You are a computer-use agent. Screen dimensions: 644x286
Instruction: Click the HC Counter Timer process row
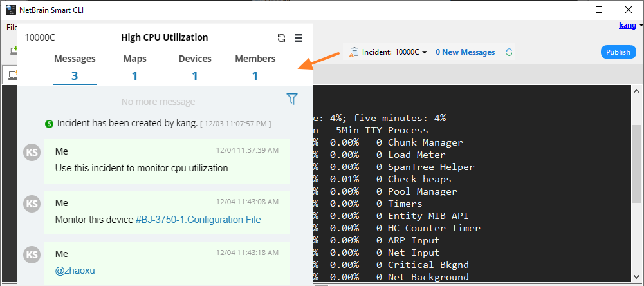click(x=434, y=228)
